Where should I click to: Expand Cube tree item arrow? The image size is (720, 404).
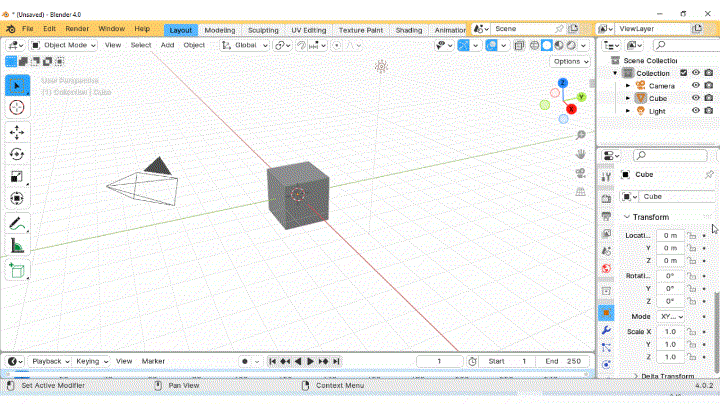628,98
